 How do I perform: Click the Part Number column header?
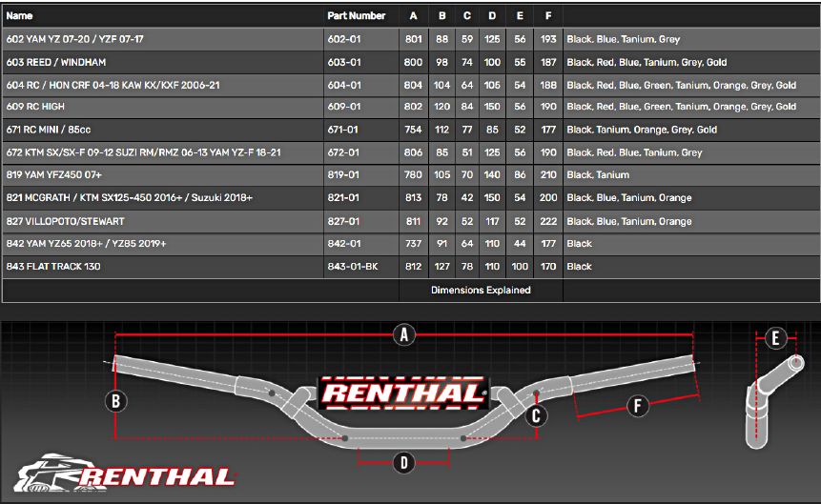tap(356, 15)
